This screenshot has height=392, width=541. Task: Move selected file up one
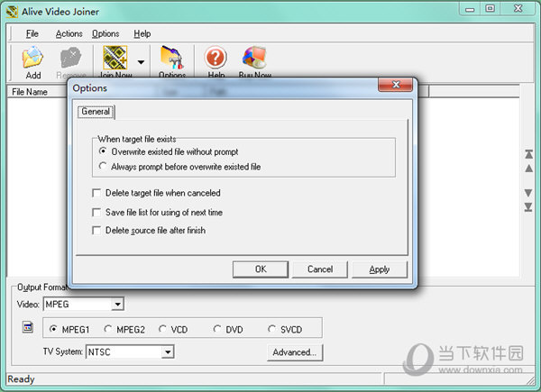tap(528, 169)
